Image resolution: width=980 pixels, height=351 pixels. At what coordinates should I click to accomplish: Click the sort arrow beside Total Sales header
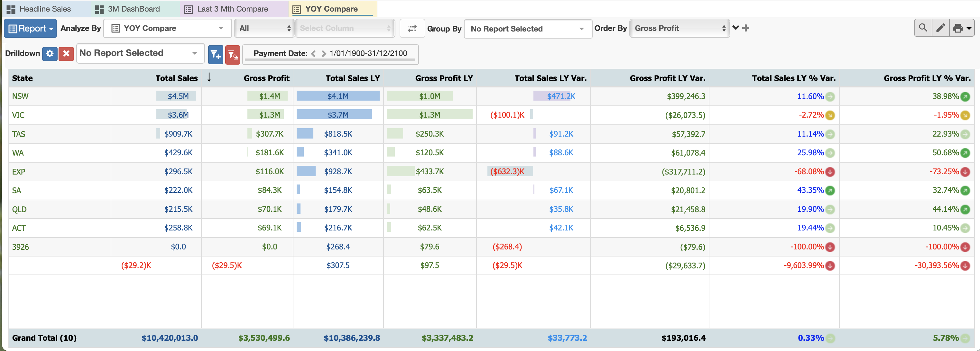click(x=209, y=77)
